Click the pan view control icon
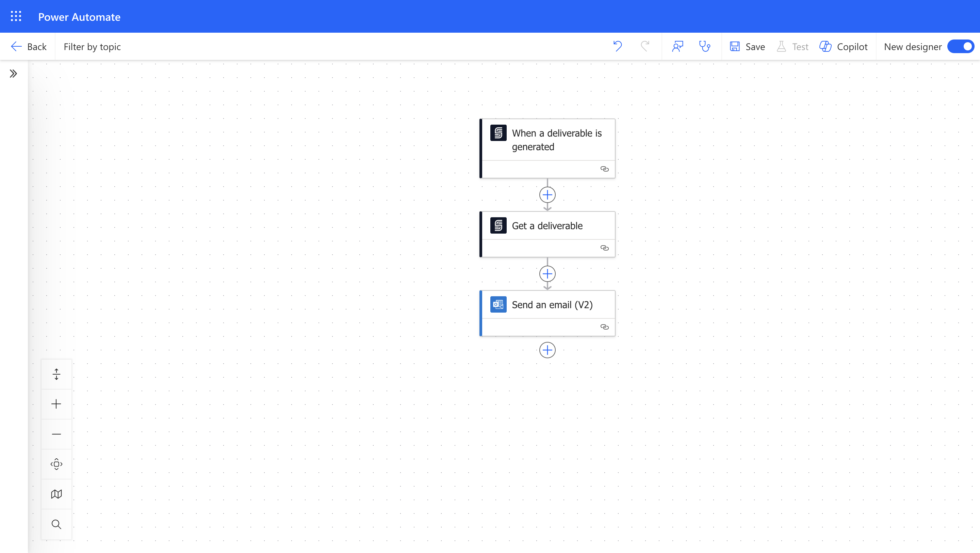 coord(56,464)
